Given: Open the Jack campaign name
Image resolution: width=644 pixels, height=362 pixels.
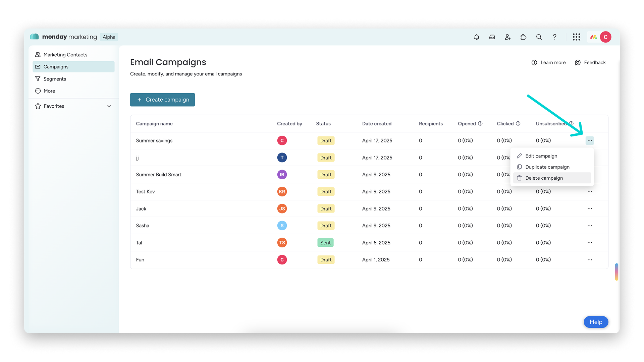Looking at the screenshot, I should click(x=141, y=208).
